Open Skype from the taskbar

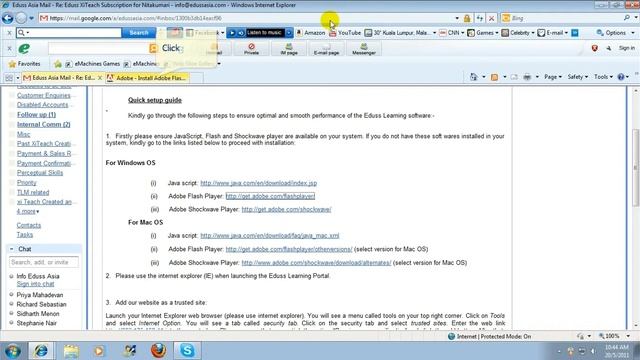click(x=187, y=350)
